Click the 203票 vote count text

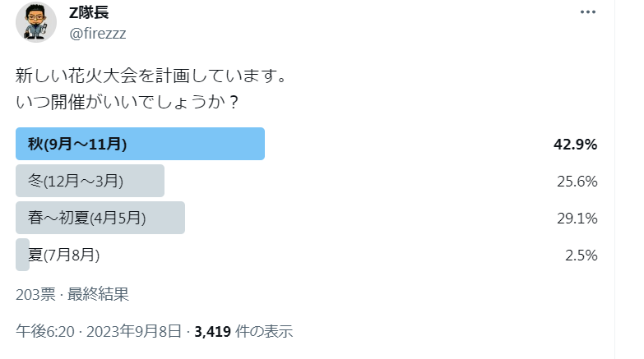pyautogui.click(x=35, y=294)
